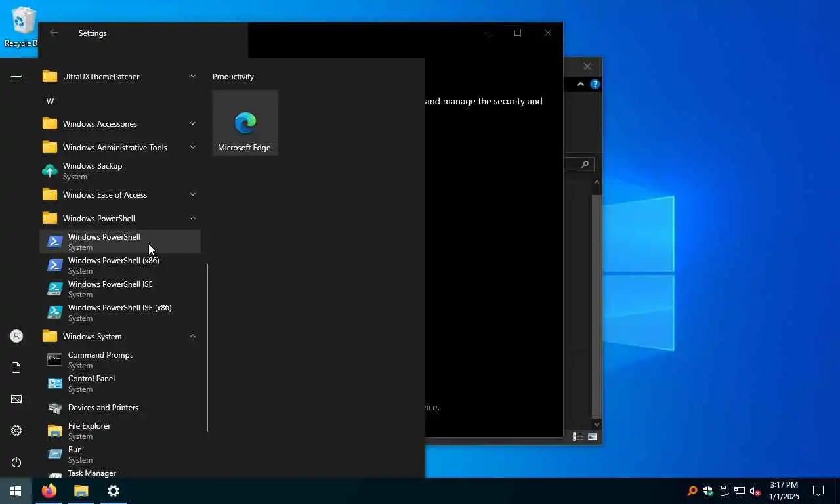Go back in Settings window
Viewport: 840px width, 504px height.
pyautogui.click(x=54, y=33)
